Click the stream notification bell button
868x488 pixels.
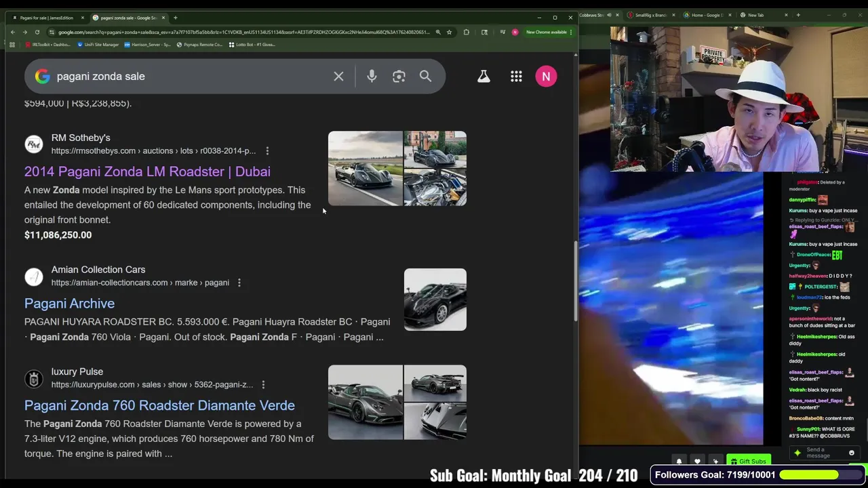(679, 462)
